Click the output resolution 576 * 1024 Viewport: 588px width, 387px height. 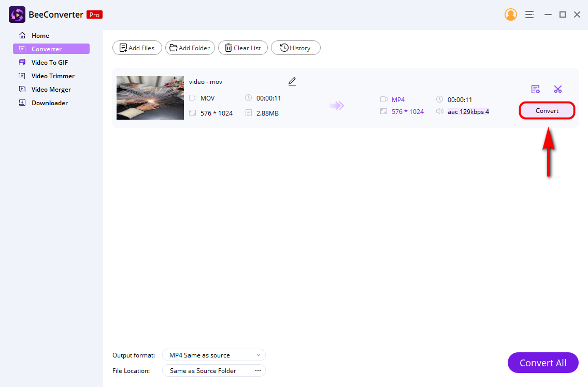(x=408, y=112)
